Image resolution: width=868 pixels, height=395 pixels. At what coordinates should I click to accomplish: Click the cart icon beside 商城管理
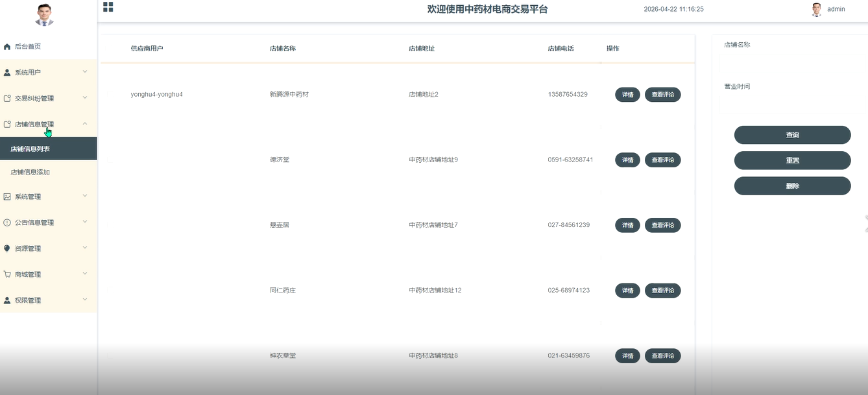pos(7,274)
